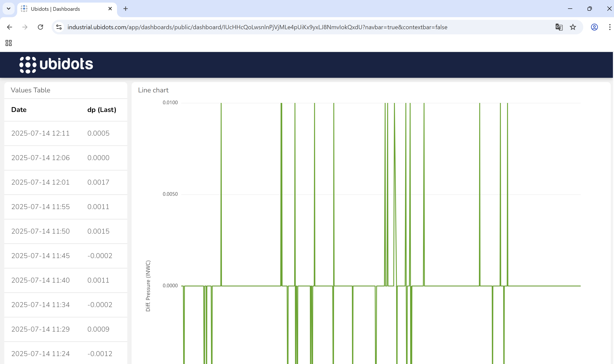Restore down the Chrome window

pos(589,9)
